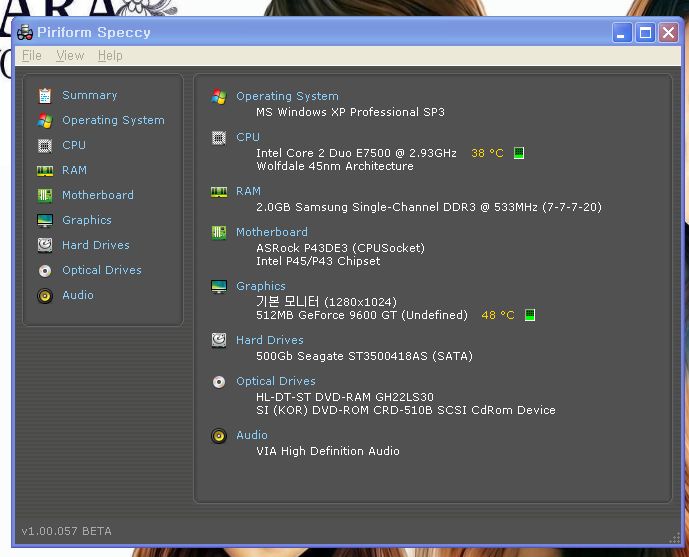Show Graphics details from sidebar

pos(87,220)
